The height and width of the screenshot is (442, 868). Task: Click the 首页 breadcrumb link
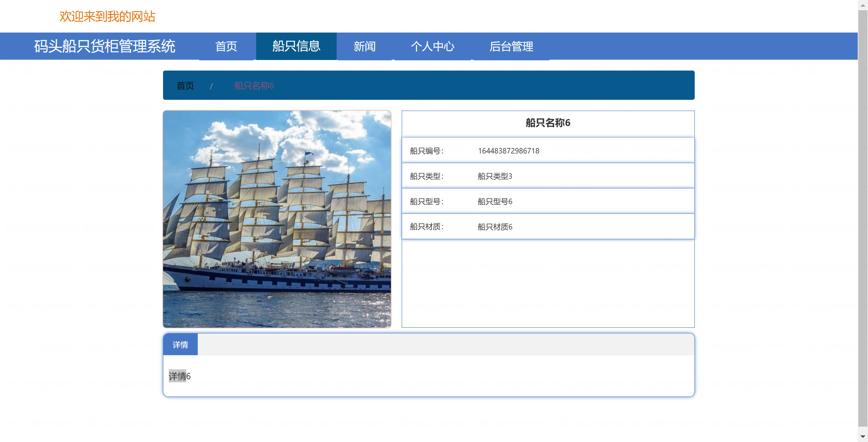[x=185, y=86]
